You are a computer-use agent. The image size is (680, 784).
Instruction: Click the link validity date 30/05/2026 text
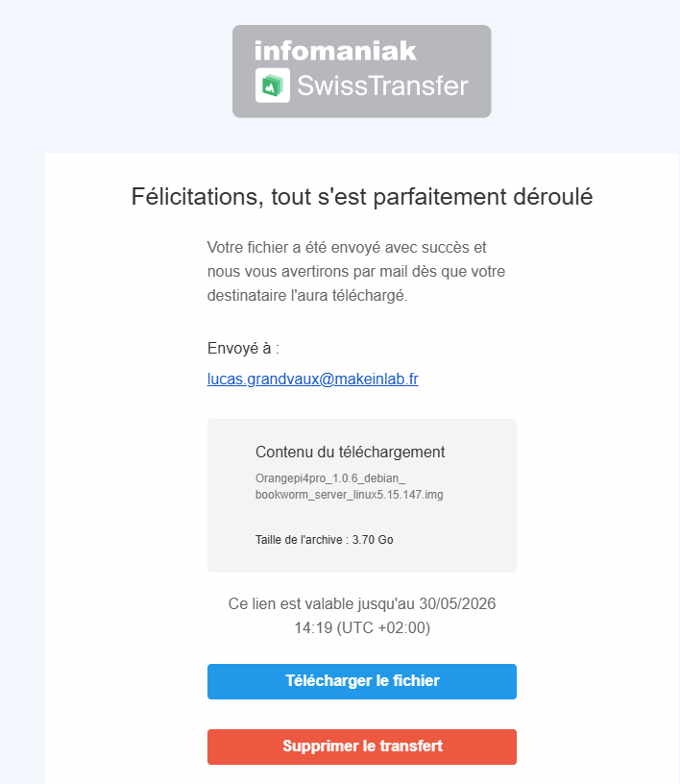pos(457,604)
